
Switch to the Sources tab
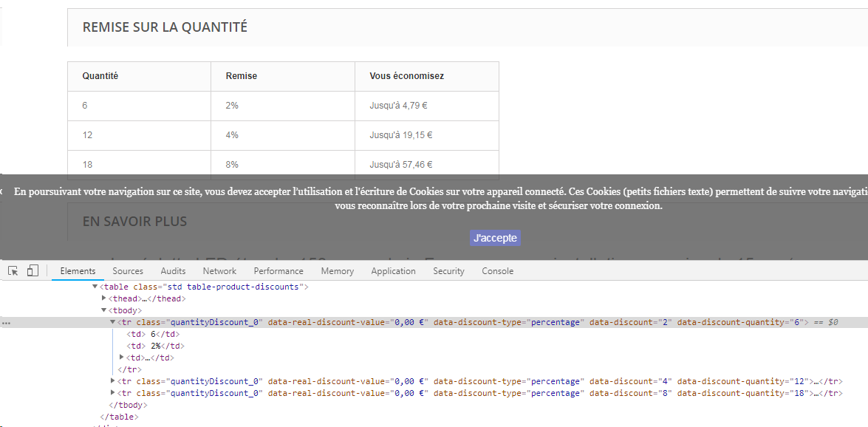point(128,271)
